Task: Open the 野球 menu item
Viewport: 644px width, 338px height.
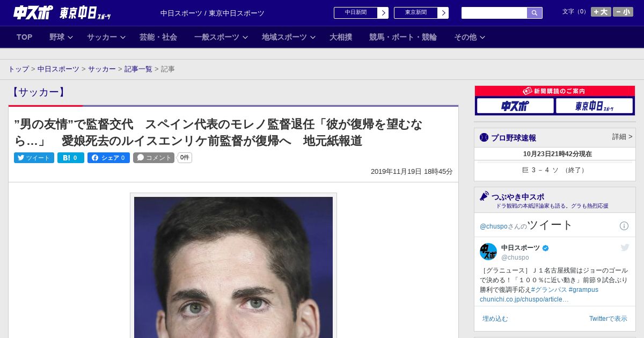Action: pos(57,37)
